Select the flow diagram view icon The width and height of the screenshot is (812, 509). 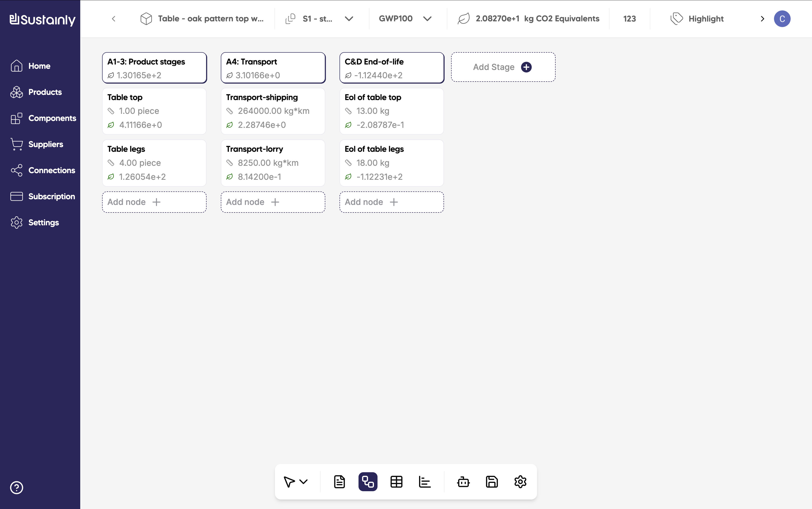(368, 482)
